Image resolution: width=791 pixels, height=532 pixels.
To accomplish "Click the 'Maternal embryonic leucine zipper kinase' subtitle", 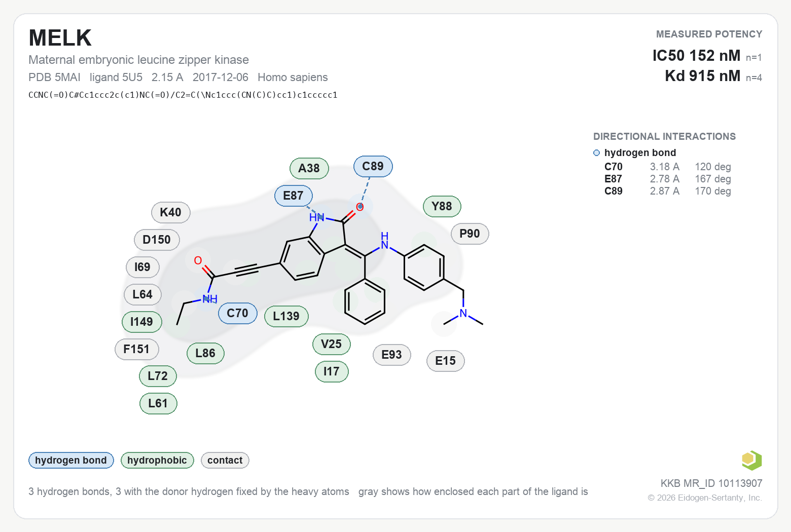I will [x=139, y=60].
